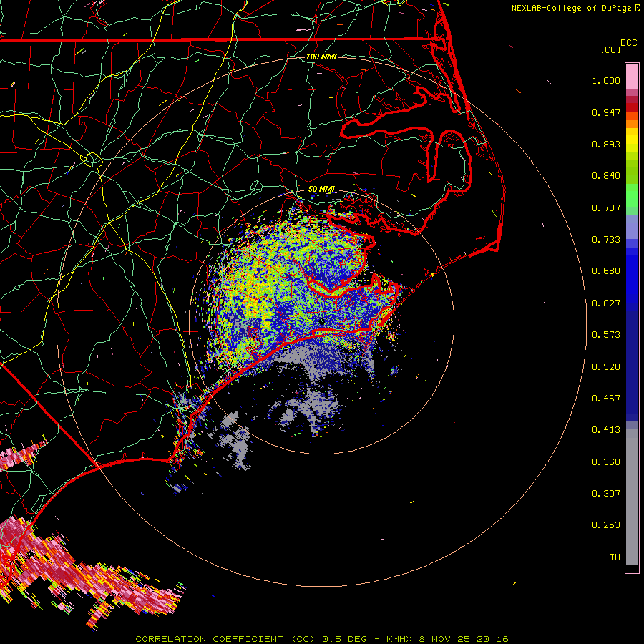Click the 1.000 color scale value
This screenshot has height=644, width=644.
coord(606,80)
